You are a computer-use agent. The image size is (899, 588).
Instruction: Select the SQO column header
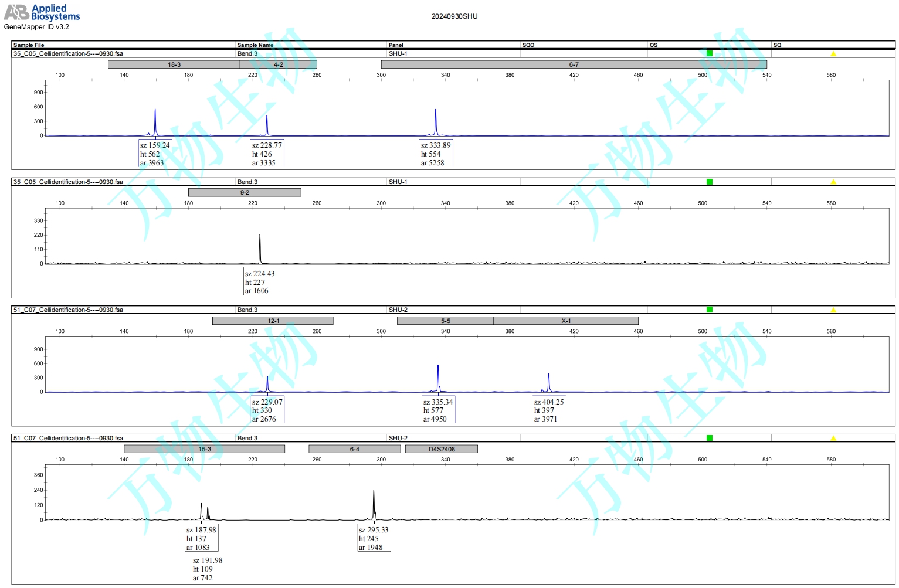coord(528,45)
